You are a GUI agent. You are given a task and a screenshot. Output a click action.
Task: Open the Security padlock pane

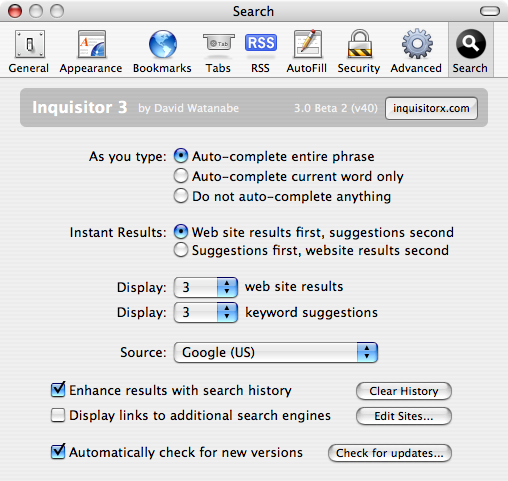359,51
